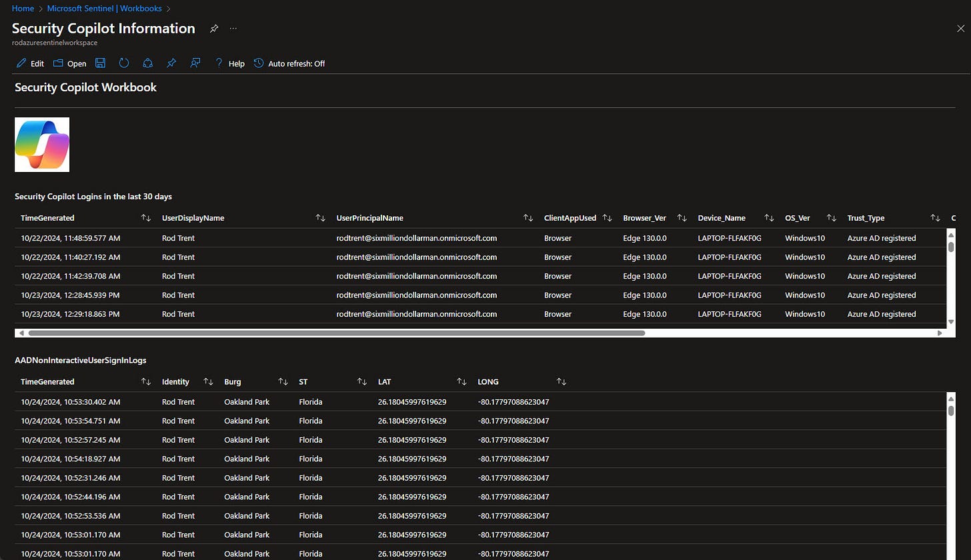The image size is (971, 560).
Task: Click the Copilot logo image
Action: [42, 145]
